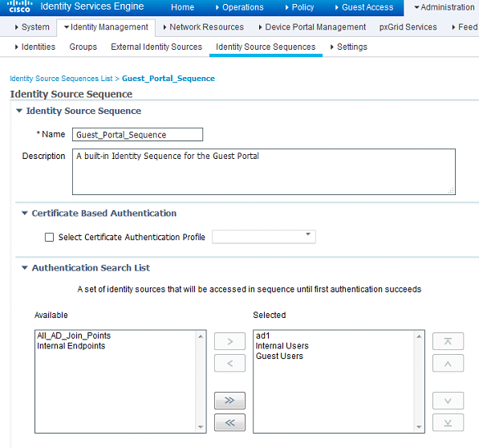Expand the Operations menu
The height and width of the screenshot is (448, 479).
(x=239, y=7)
